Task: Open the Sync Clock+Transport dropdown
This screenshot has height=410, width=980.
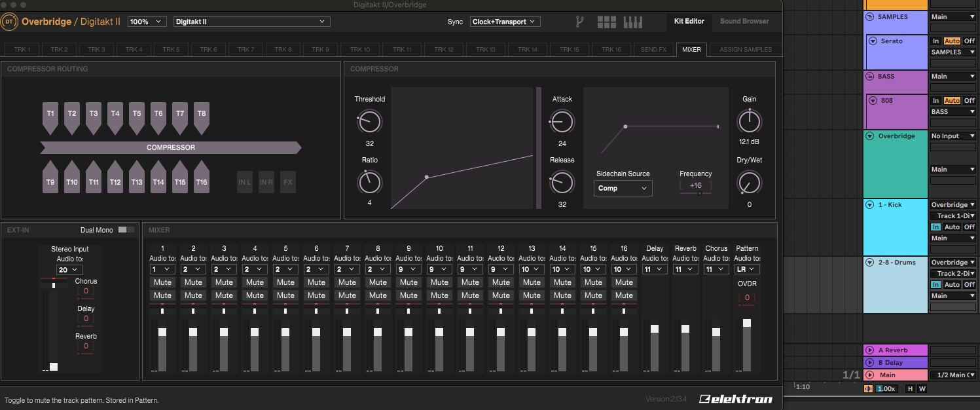Action: pos(505,22)
